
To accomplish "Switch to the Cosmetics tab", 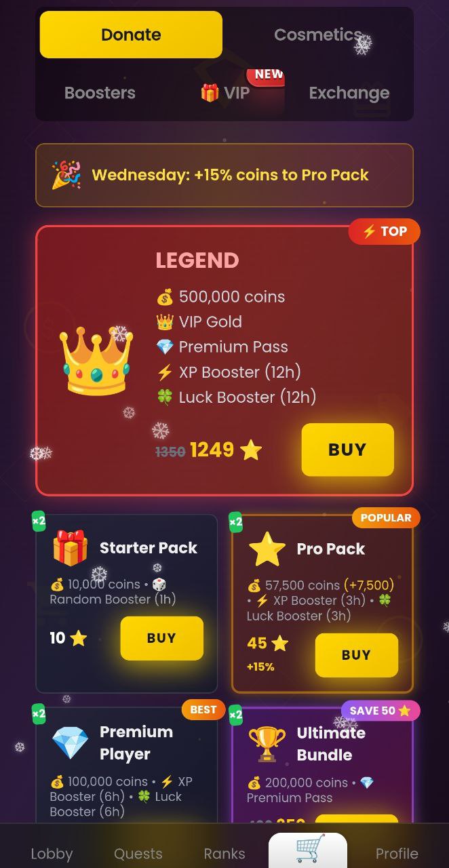I will 318,35.
